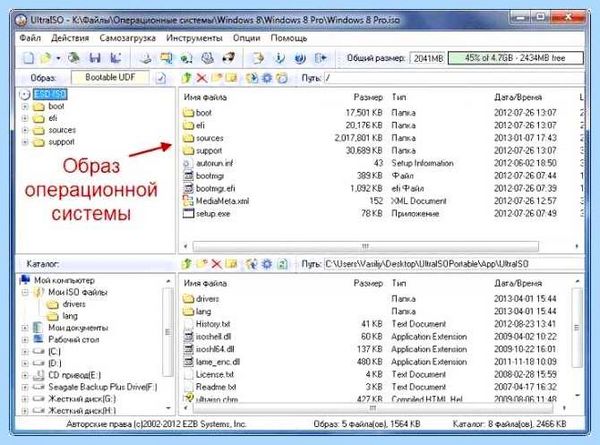Image resolution: width=600 pixels, height=445 pixels.
Task: Click the blue globe help icon
Action: coord(300,58)
